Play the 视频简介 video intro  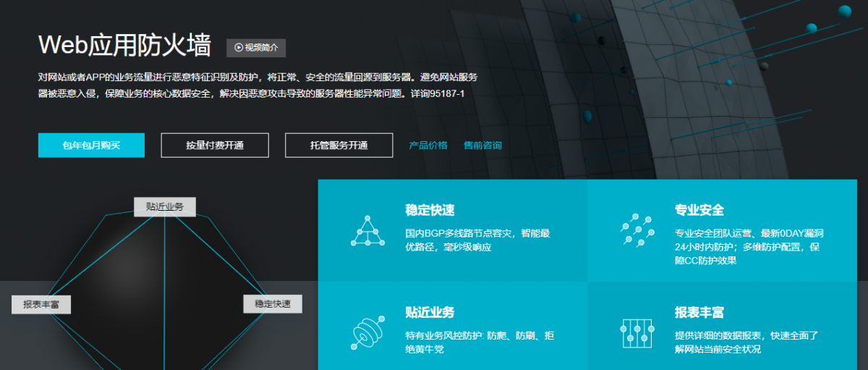256,48
